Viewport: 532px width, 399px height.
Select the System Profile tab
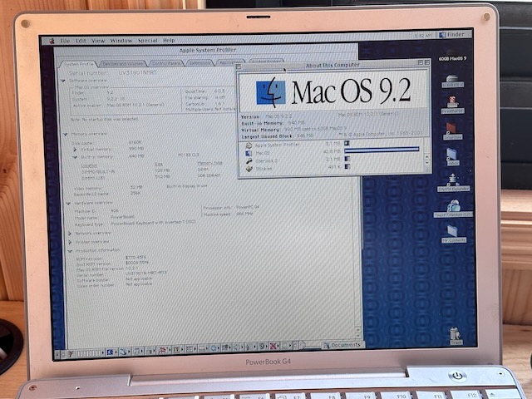tap(78, 64)
